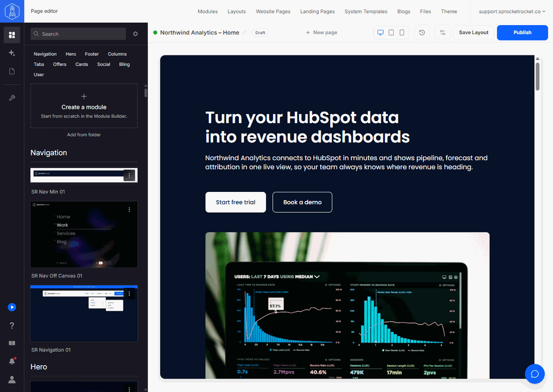Image resolution: width=553 pixels, height=392 pixels.
Task: Open the version history icon
Action: click(422, 32)
